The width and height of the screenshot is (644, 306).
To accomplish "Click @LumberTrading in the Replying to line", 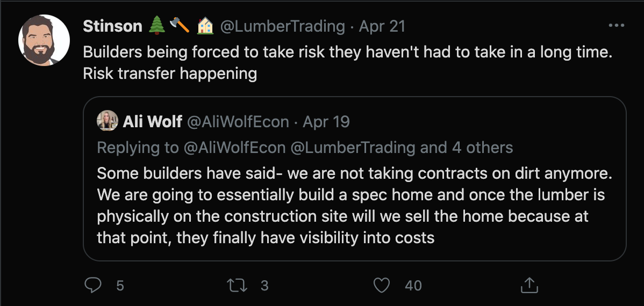I will 353,147.
